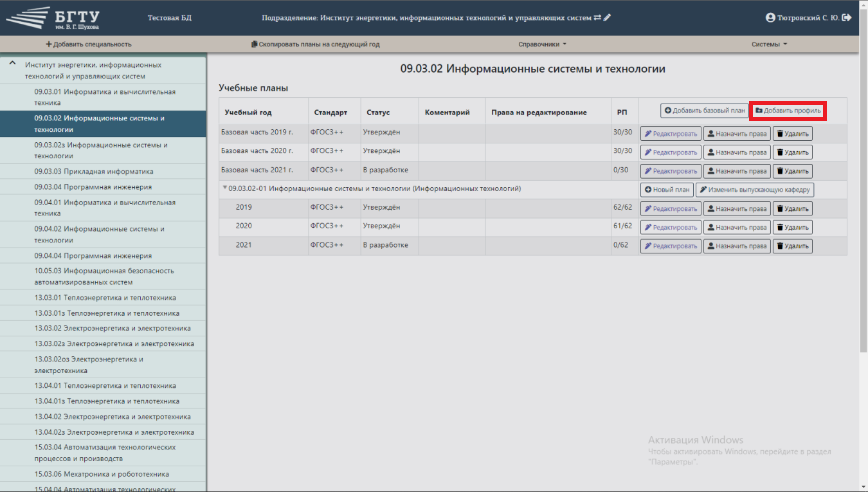Select 09.03.03 Прикладная информатика

tap(103, 172)
